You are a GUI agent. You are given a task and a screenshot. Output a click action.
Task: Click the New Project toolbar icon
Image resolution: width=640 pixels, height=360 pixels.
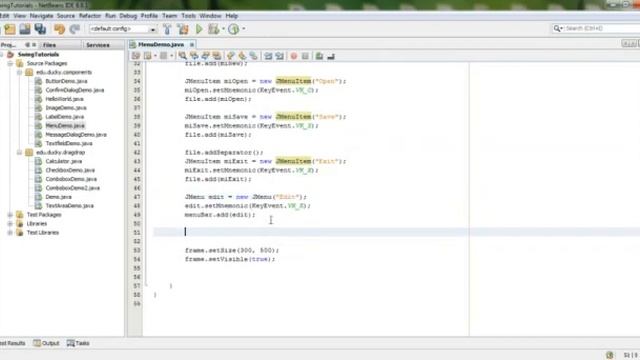10,29
